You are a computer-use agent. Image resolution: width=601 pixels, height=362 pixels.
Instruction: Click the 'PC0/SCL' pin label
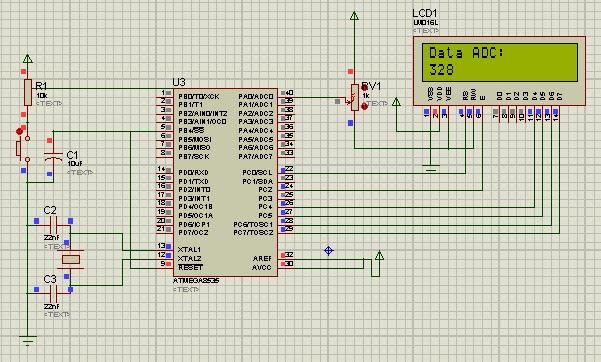257,173
